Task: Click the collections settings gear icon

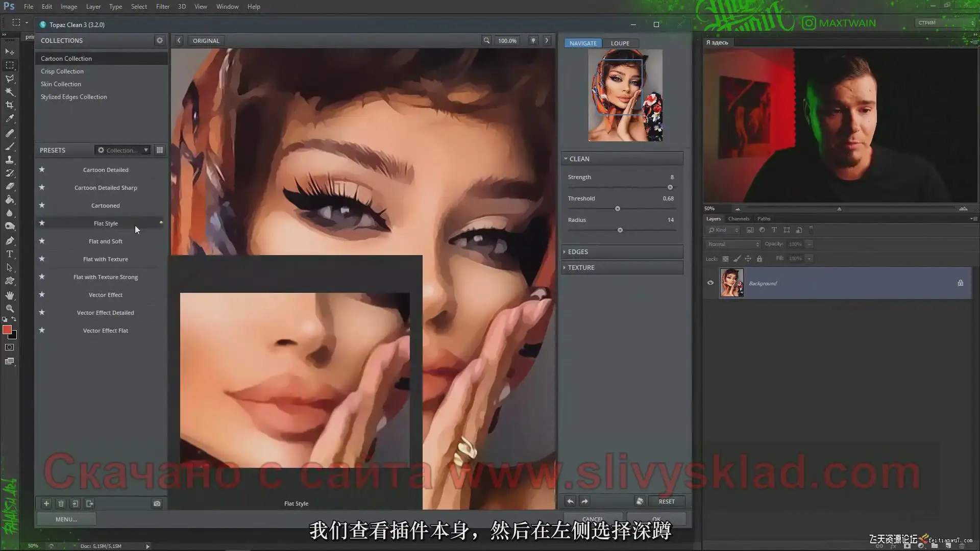Action: [160, 40]
